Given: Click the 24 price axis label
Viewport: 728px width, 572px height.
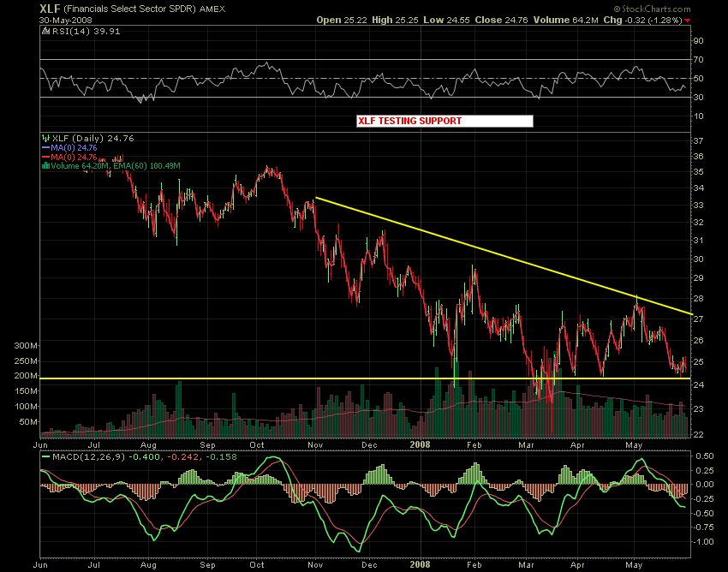Looking at the screenshot, I should tap(698, 384).
